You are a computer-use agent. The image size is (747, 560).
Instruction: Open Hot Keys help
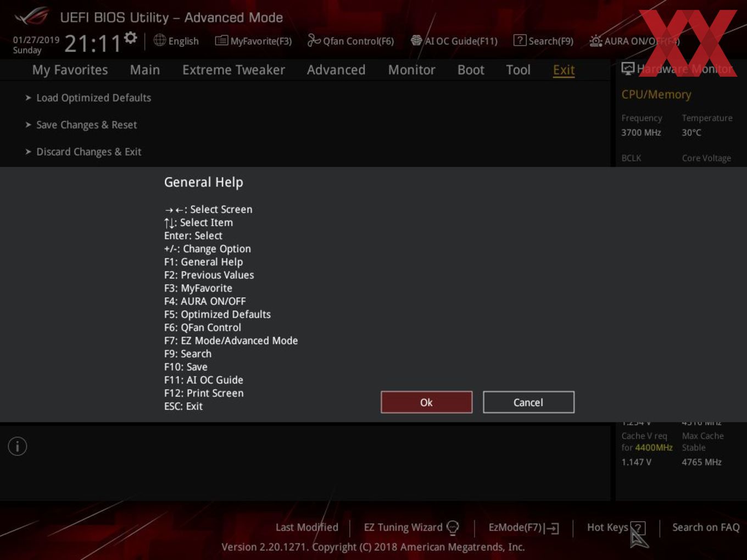pos(607,528)
